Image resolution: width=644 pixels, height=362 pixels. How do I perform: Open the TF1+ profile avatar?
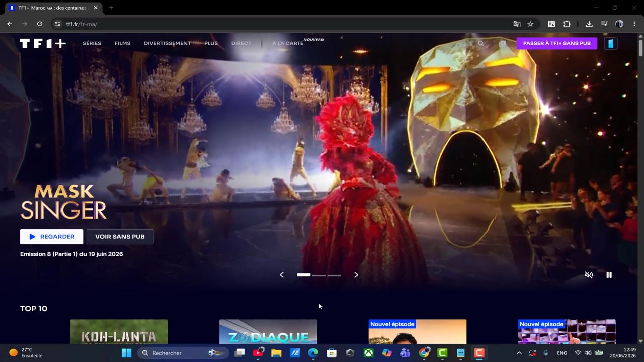coord(610,43)
